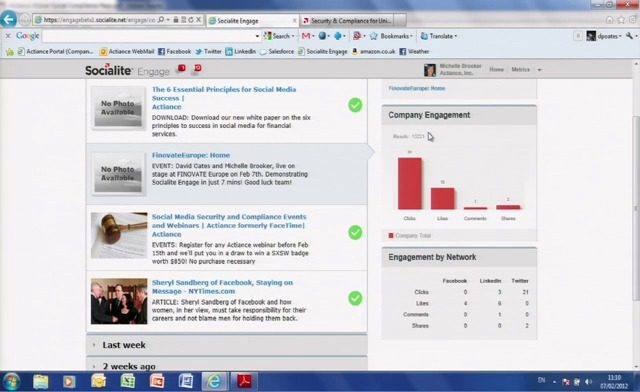Open Actiance WebMail bookmark
Viewport: 640px width, 392px height.
point(127,51)
